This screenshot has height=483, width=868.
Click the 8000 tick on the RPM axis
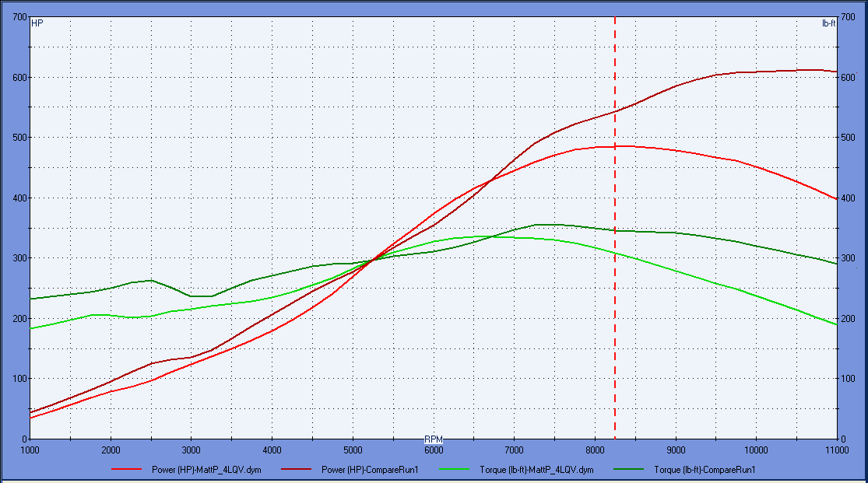(595, 450)
